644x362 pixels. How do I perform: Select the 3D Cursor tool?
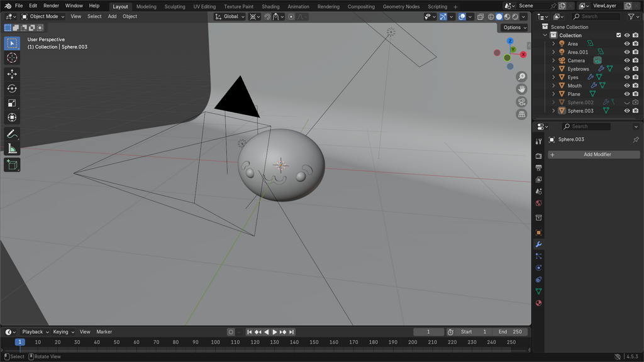click(12, 58)
